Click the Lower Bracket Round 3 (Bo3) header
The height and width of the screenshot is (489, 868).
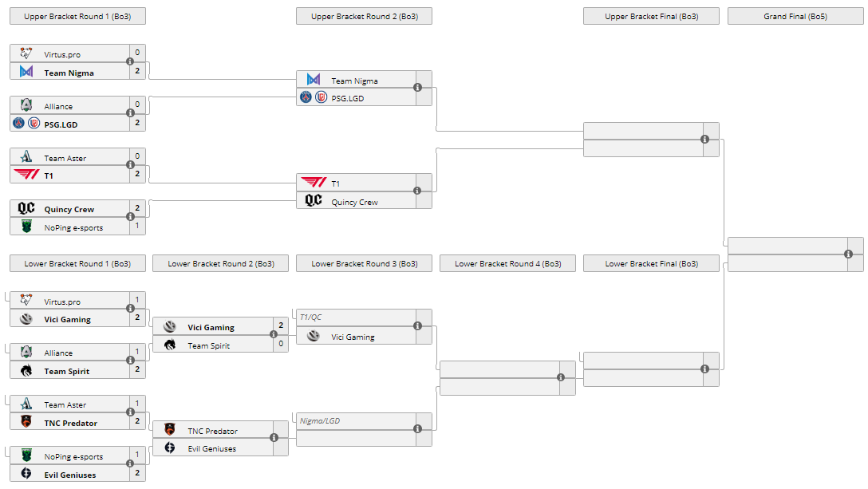(x=364, y=263)
